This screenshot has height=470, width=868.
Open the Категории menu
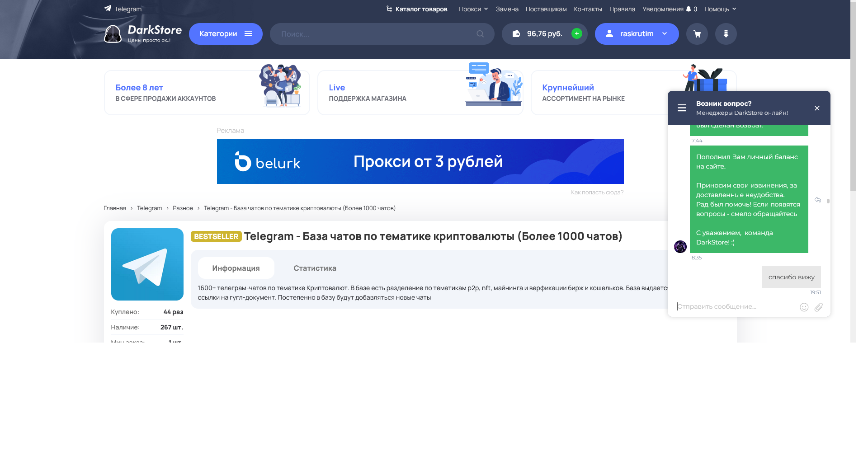pos(226,34)
